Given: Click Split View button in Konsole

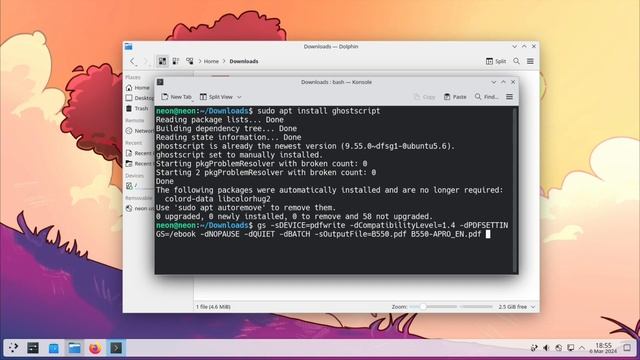Looking at the screenshot, I should pyautogui.click(x=216, y=97).
